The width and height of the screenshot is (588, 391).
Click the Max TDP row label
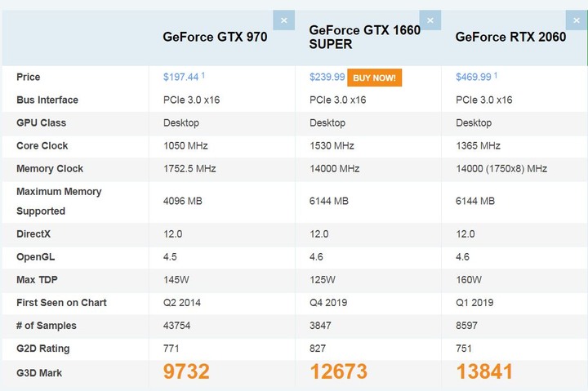pyautogui.click(x=37, y=280)
